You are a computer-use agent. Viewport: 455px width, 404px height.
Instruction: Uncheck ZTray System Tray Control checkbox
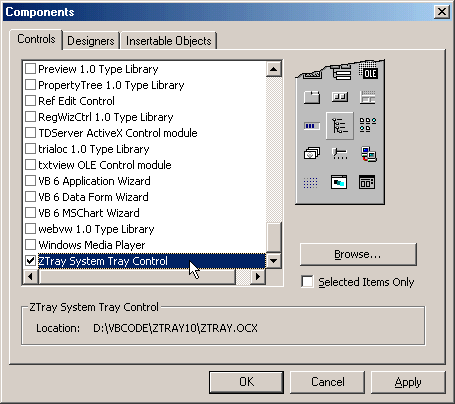(x=30, y=261)
